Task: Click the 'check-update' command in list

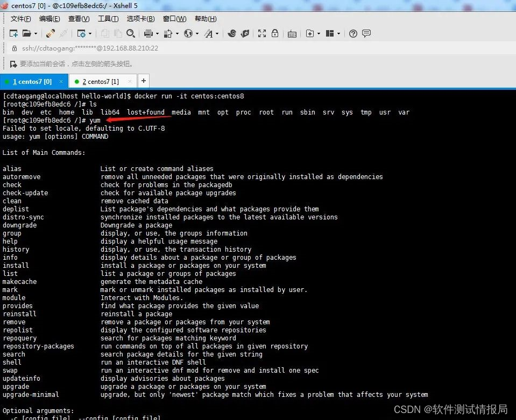Action: [25, 193]
